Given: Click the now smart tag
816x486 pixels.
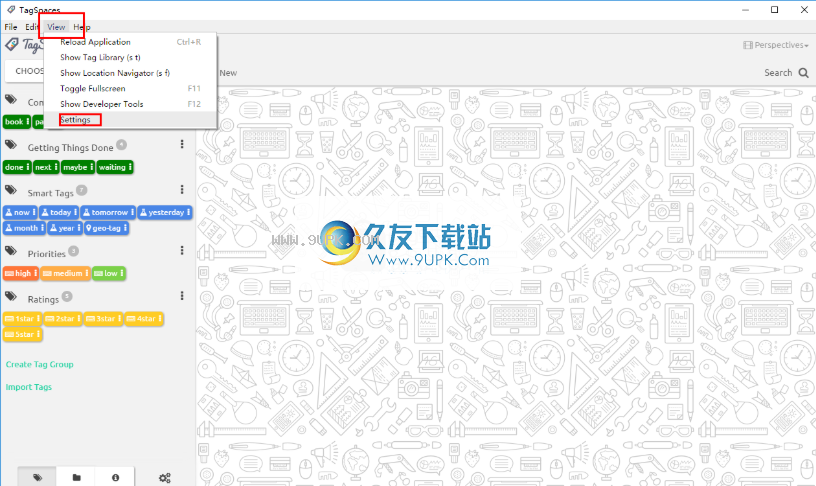Looking at the screenshot, I should (20, 212).
